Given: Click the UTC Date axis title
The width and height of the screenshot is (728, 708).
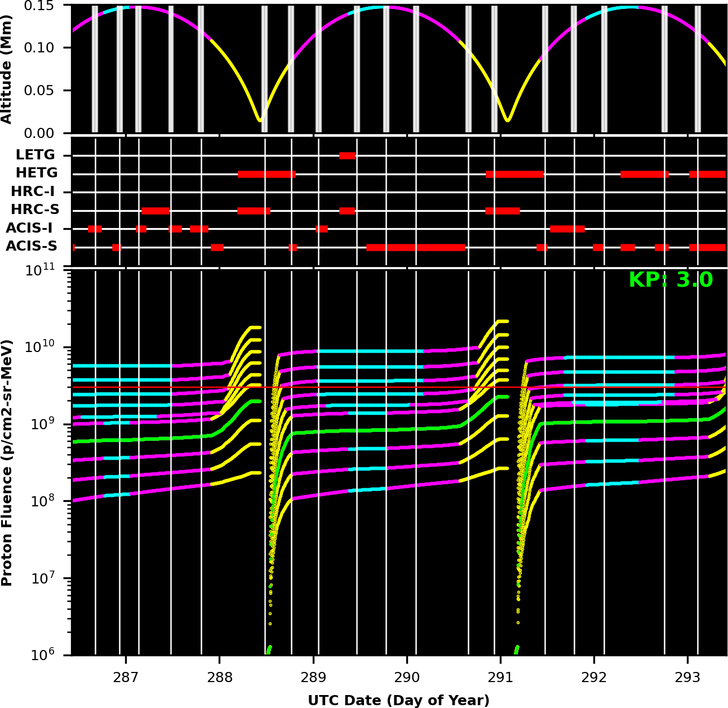Looking at the screenshot, I should (398, 700).
